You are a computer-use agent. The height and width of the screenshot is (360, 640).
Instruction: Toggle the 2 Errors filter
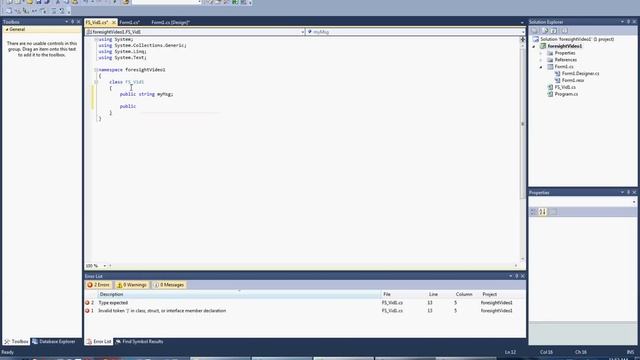(98, 285)
